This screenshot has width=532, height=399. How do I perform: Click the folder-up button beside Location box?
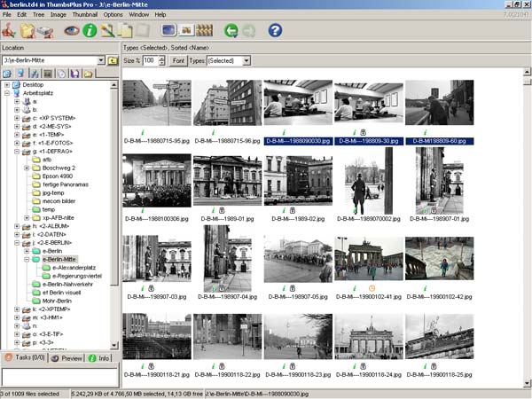tap(113, 60)
